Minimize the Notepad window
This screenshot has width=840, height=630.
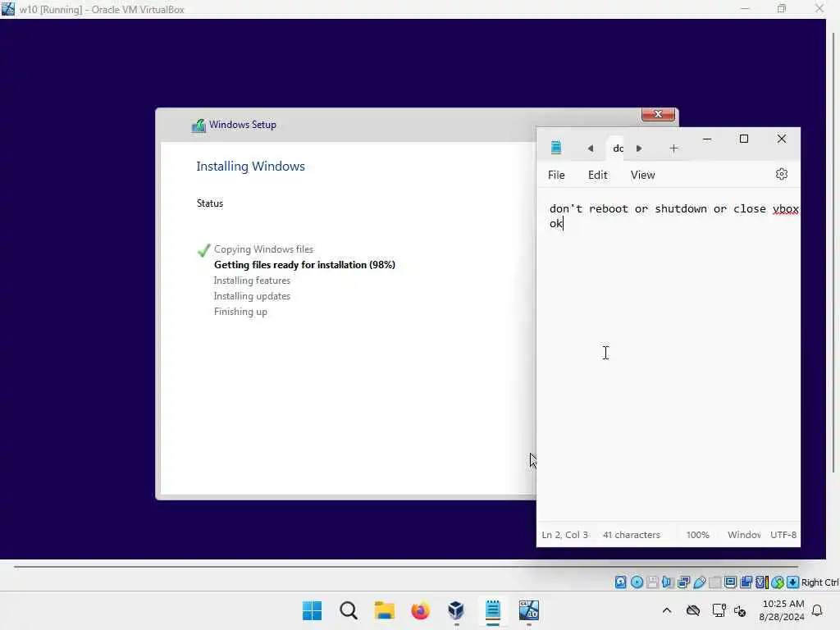point(707,139)
